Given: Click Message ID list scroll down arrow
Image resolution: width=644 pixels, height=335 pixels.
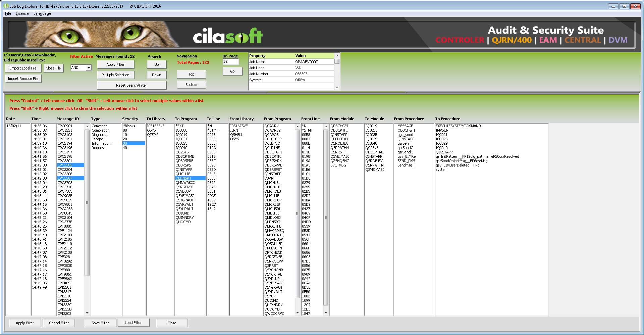Looking at the screenshot, I should pyautogui.click(x=87, y=313).
